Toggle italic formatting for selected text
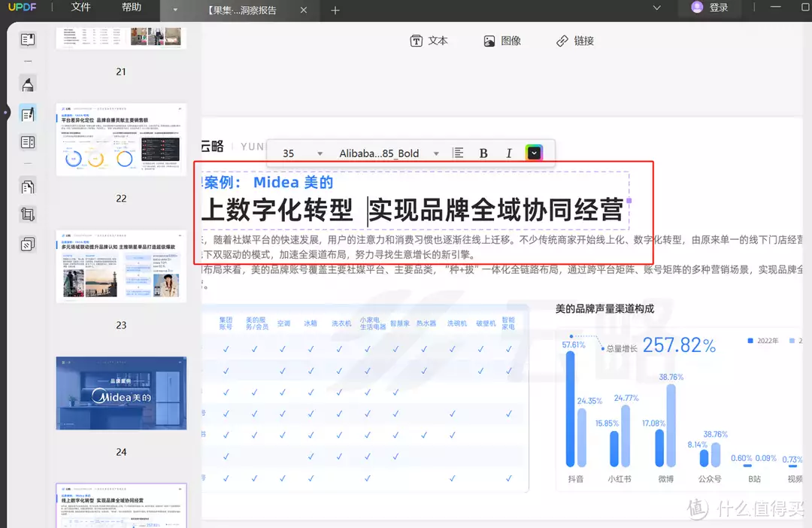This screenshot has height=528, width=812. click(x=508, y=153)
